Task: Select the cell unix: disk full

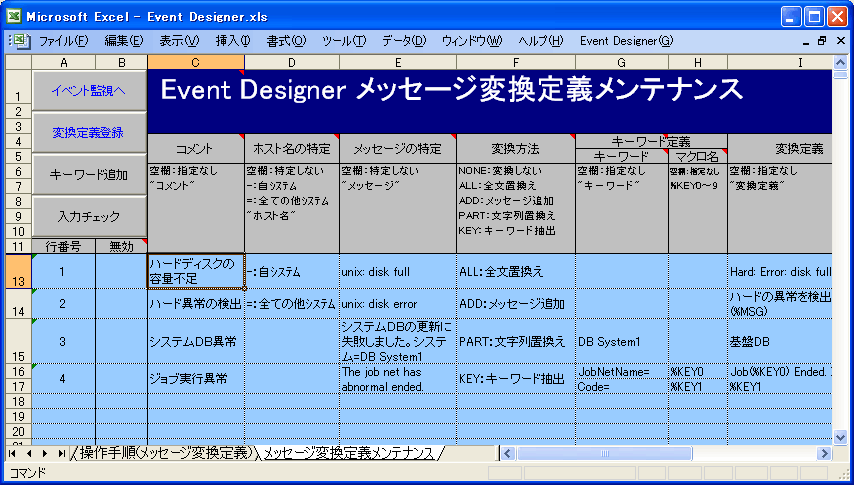Action: click(398, 271)
